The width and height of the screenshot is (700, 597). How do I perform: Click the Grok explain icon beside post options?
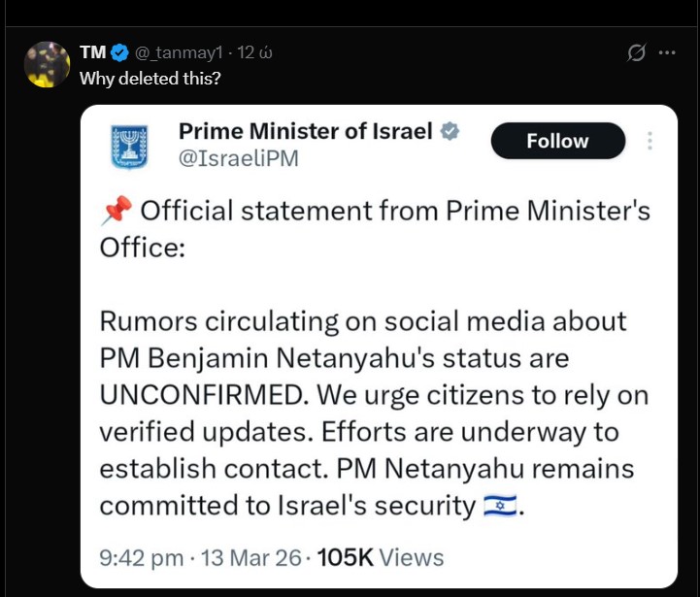pos(637,52)
